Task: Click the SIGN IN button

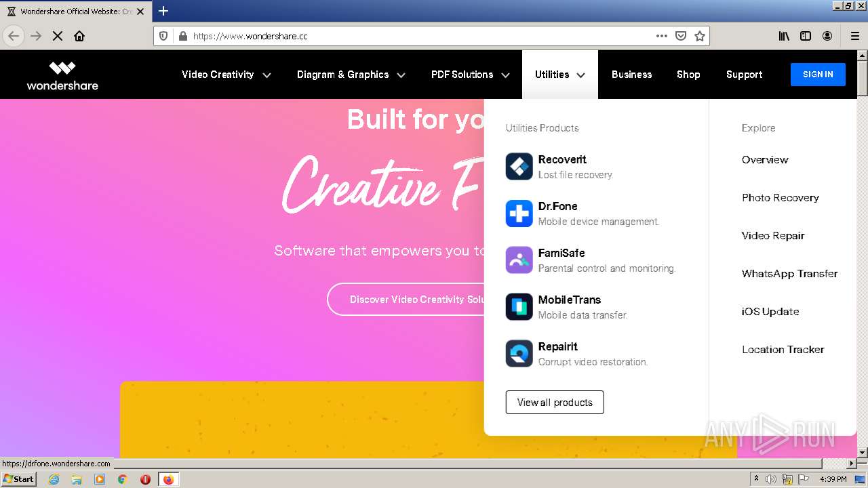Action: [818, 75]
